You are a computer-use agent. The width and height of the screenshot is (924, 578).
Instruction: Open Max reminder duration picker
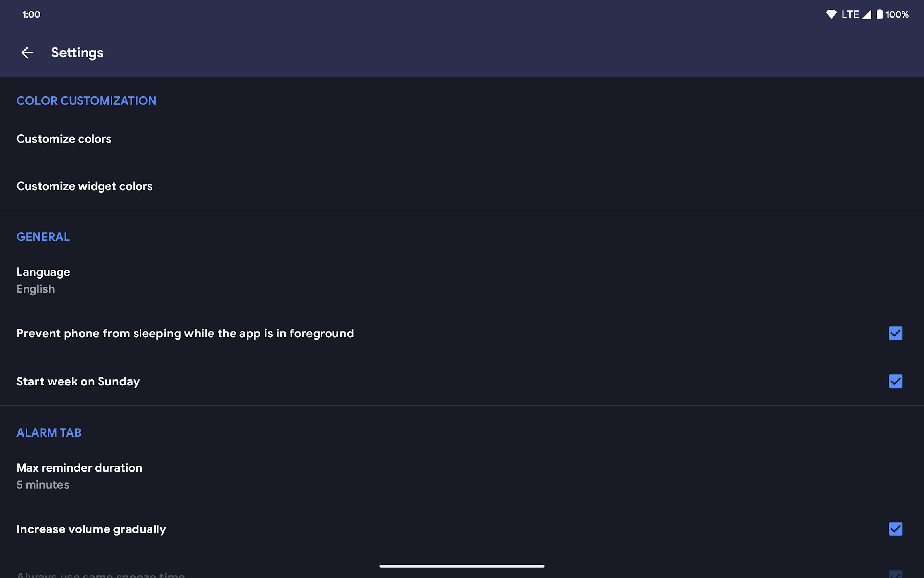coord(462,476)
